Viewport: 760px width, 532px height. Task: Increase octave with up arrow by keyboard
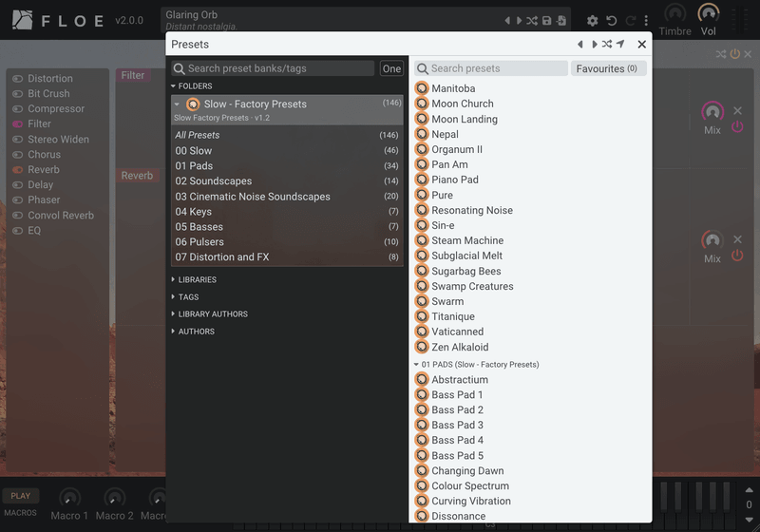pos(749,490)
